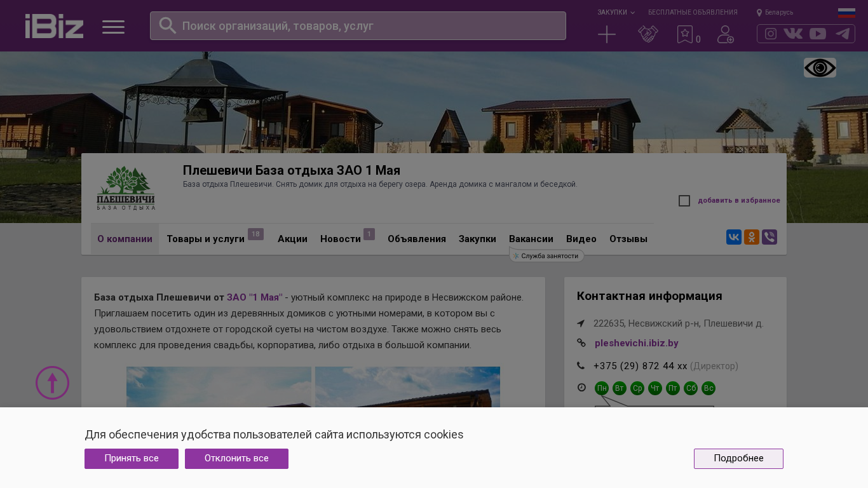Image resolution: width=868 pixels, height=488 pixels.
Task: Select Tuesday (Вт) schedule day
Action: click(620, 388)
